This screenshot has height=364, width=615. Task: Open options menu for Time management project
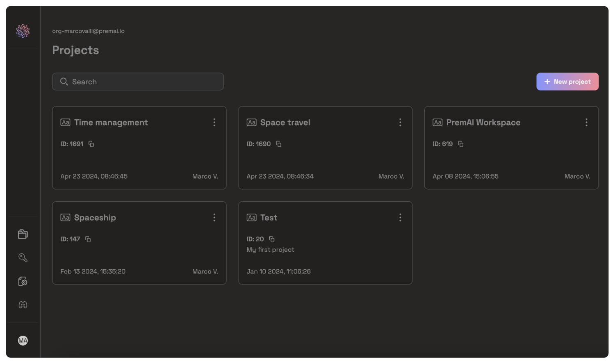214,123
